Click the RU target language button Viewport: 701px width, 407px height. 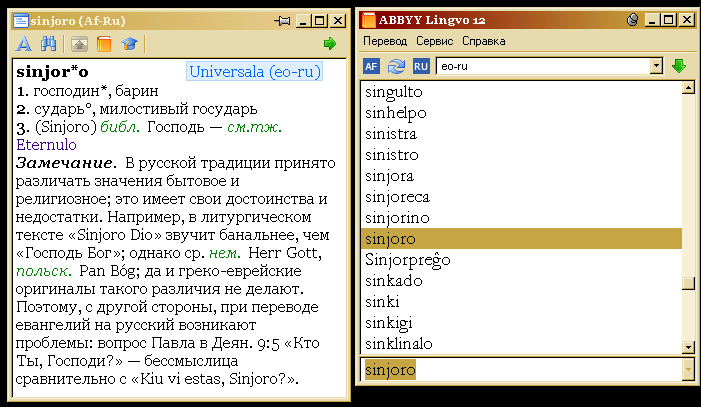[421, 66]
